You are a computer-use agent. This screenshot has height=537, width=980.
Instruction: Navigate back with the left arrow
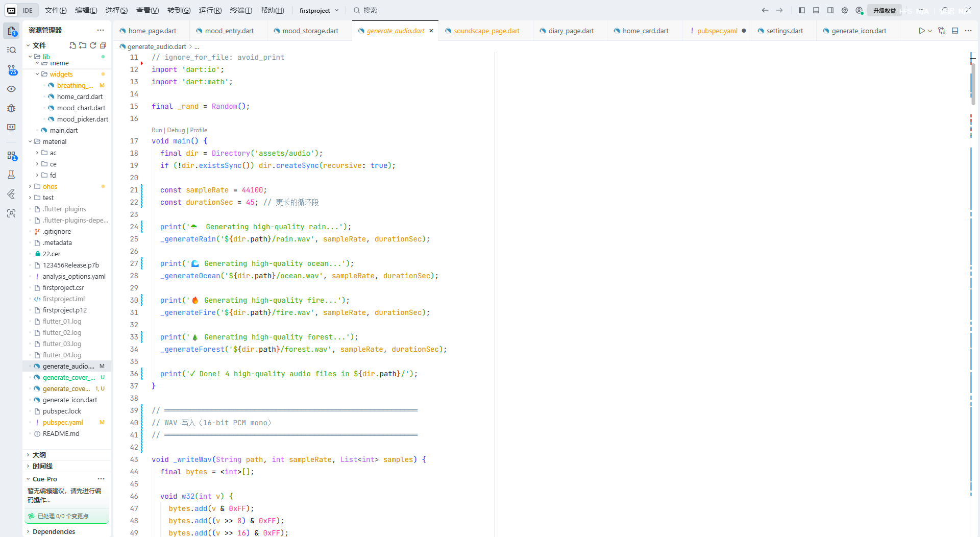tap(765, 10)
